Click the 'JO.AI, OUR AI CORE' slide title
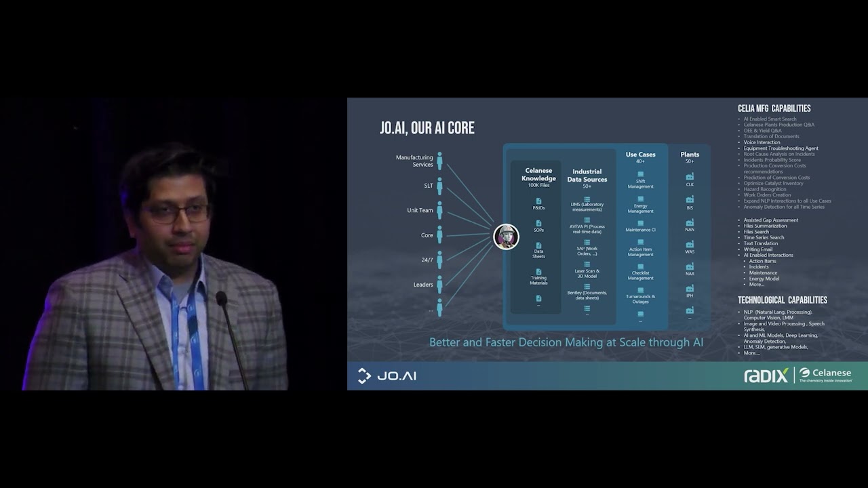The width and height of the screenshot is (868, 488). tap(427, 128)
